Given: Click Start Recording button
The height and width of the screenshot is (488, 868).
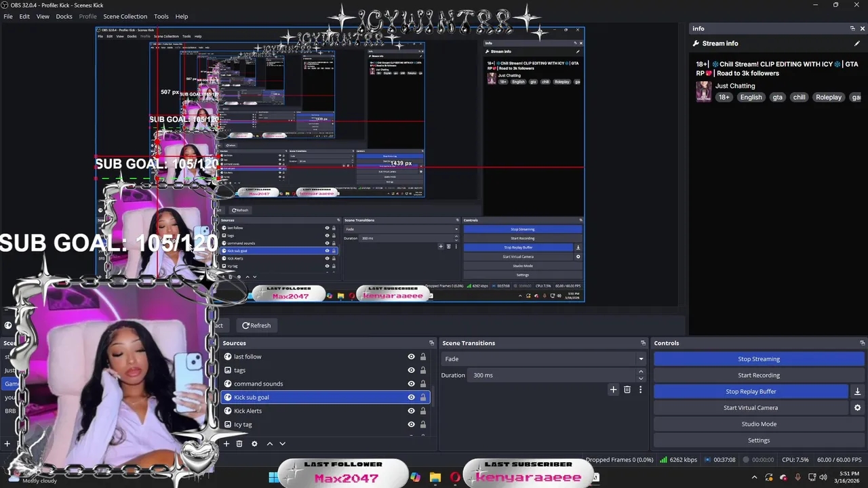Looking at the screenshot, I should tap(759, 375).
